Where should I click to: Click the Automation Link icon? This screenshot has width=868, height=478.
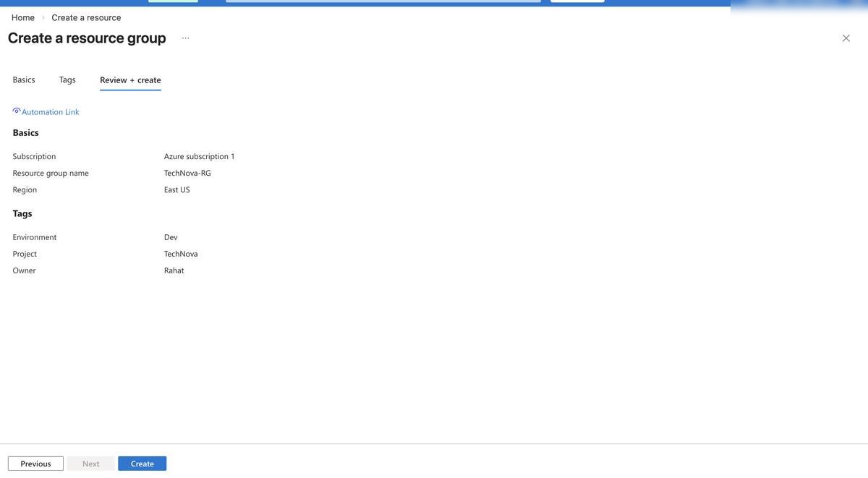coord(17,111)
